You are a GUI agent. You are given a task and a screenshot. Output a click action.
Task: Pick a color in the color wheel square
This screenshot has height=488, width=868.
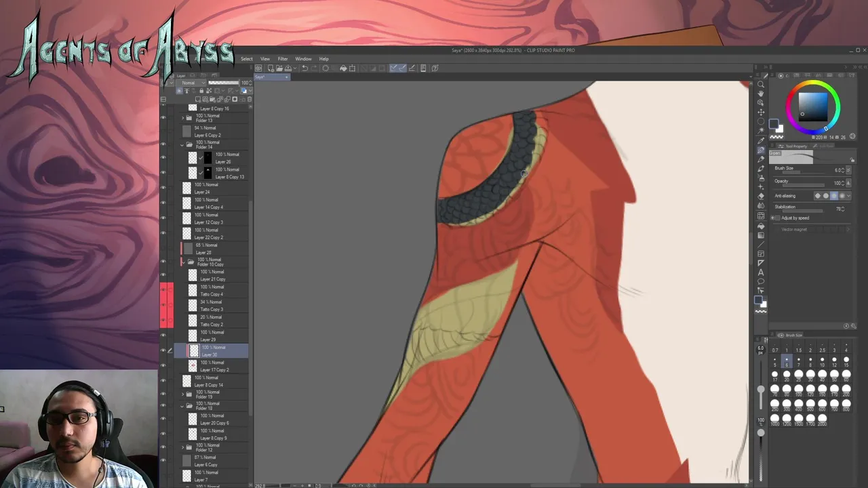(812, 106)
